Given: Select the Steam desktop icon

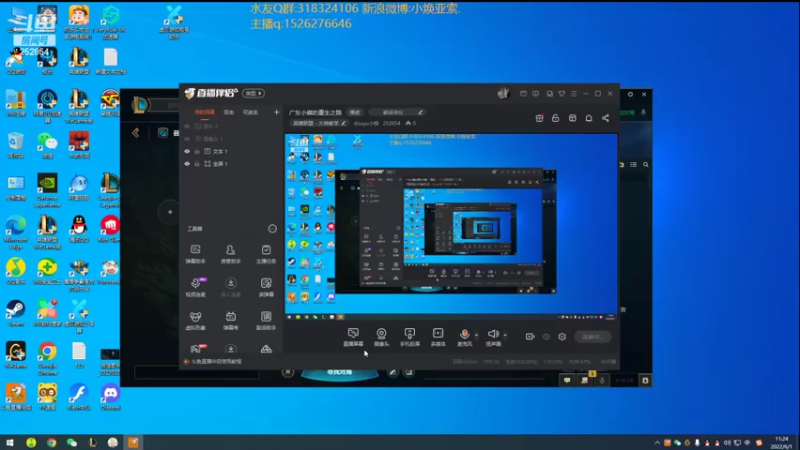Looking at the screenshot, I should click(16, 313).
